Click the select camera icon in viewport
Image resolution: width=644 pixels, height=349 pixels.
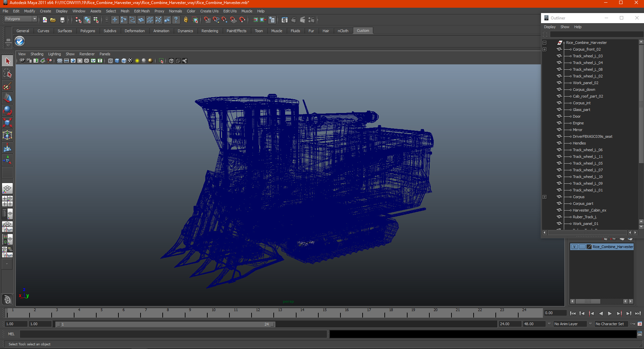(22, 61)
